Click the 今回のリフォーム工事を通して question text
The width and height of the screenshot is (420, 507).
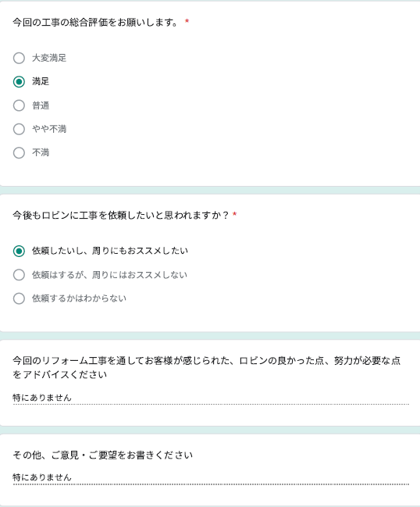coord(207,368)
